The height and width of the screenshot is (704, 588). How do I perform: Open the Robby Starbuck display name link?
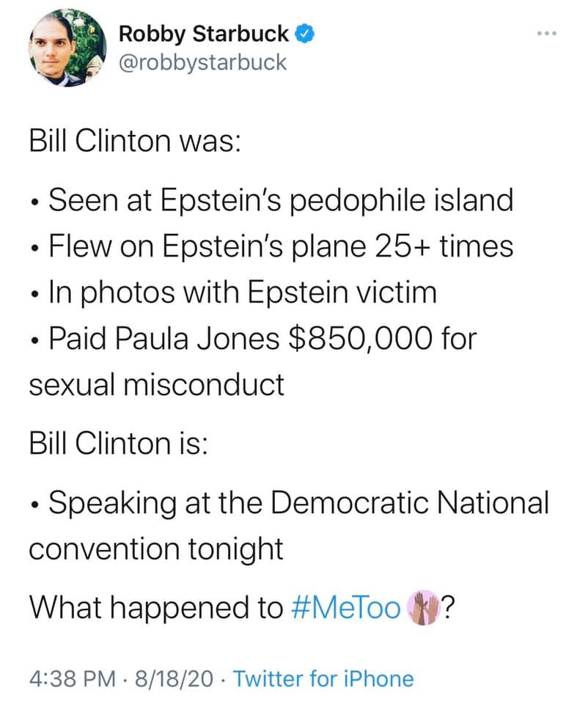[x=203, y=34]
